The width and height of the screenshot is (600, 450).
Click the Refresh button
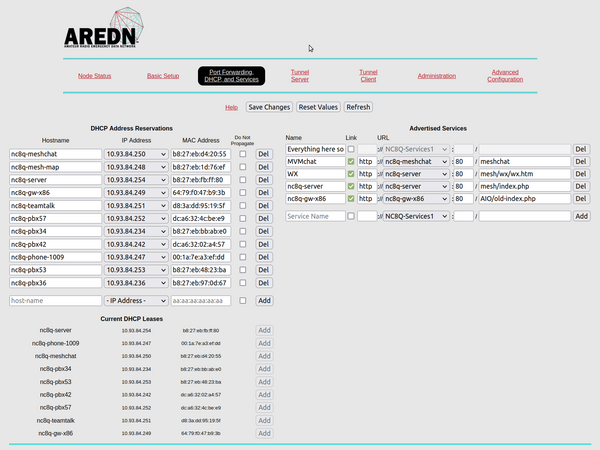pos(358,107)
